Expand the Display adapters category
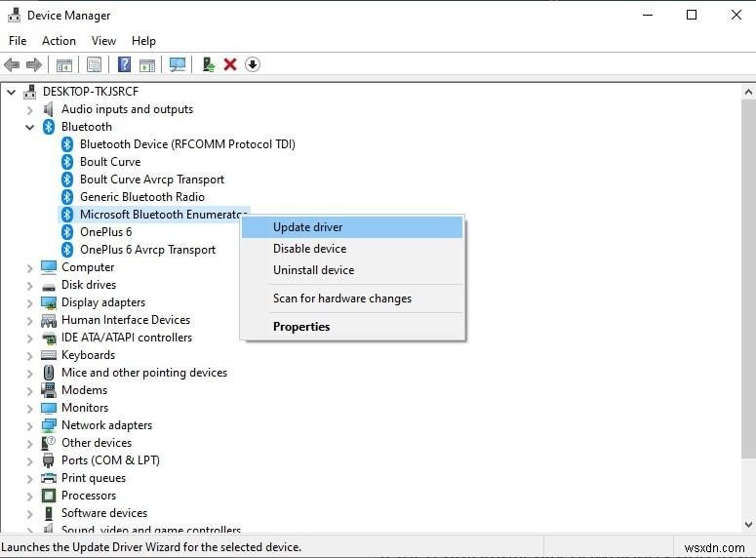756x558 pixels. pyautogui.click(x=30, y=303)
